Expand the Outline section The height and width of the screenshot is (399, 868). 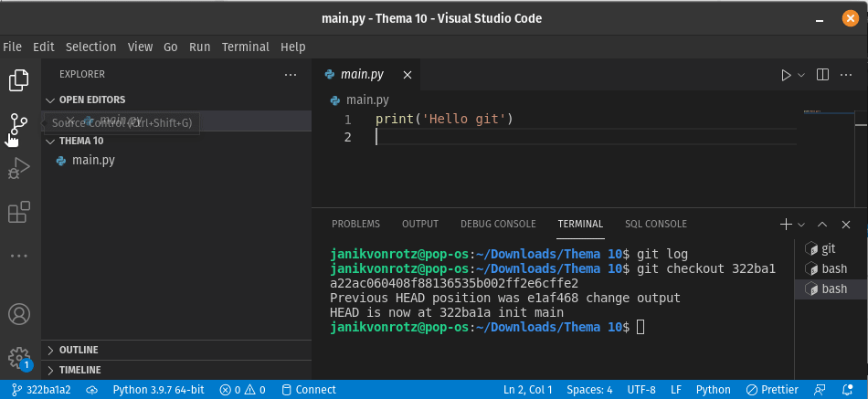(176, 351)
